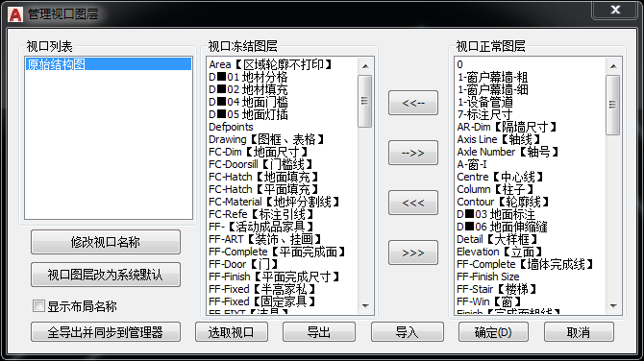Click 全导出并同步到管理器 button
The height and width of the screenshot is (361, 644).
point(106,332)
